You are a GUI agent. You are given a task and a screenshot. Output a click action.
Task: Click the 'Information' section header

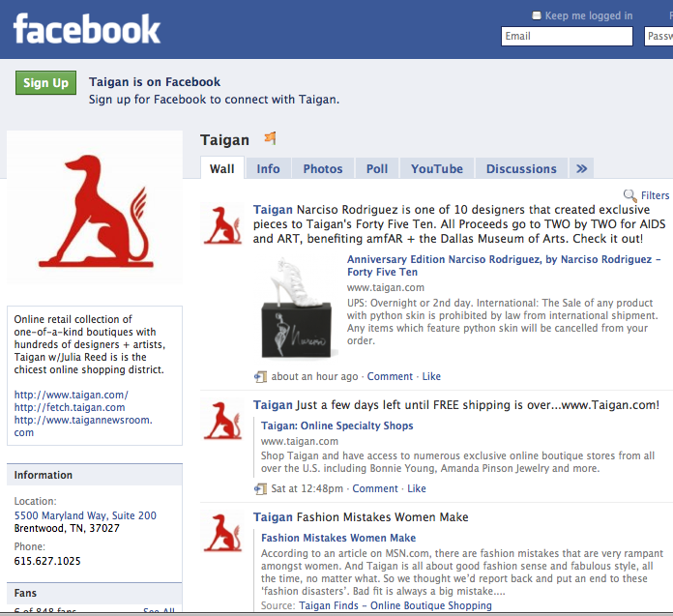95,475
